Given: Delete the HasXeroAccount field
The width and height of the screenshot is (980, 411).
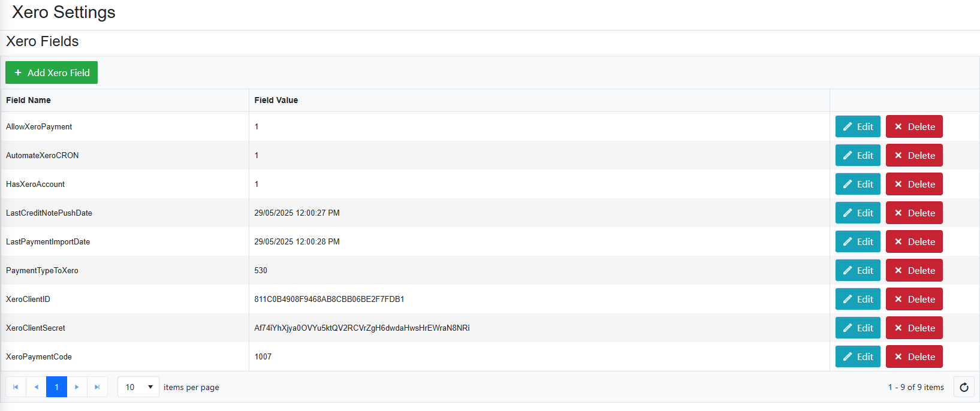Looking at the screenshot, I should (x=914, y=184).
